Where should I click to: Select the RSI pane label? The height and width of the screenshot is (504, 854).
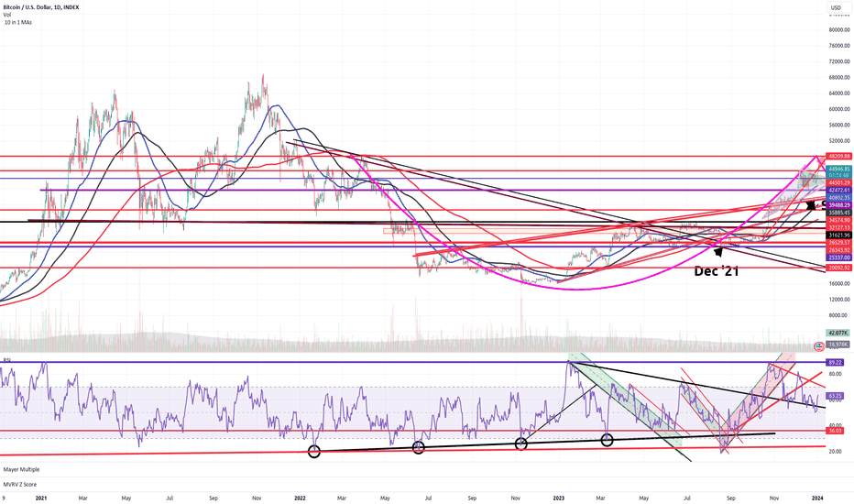pyautogui.click(x=7, y=360)
